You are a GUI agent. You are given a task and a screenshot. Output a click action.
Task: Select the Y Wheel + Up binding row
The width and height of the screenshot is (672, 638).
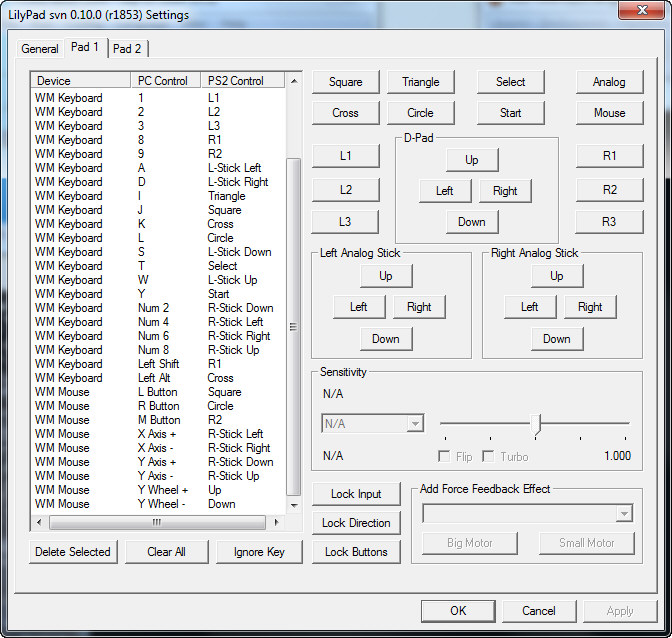(158, 490)
